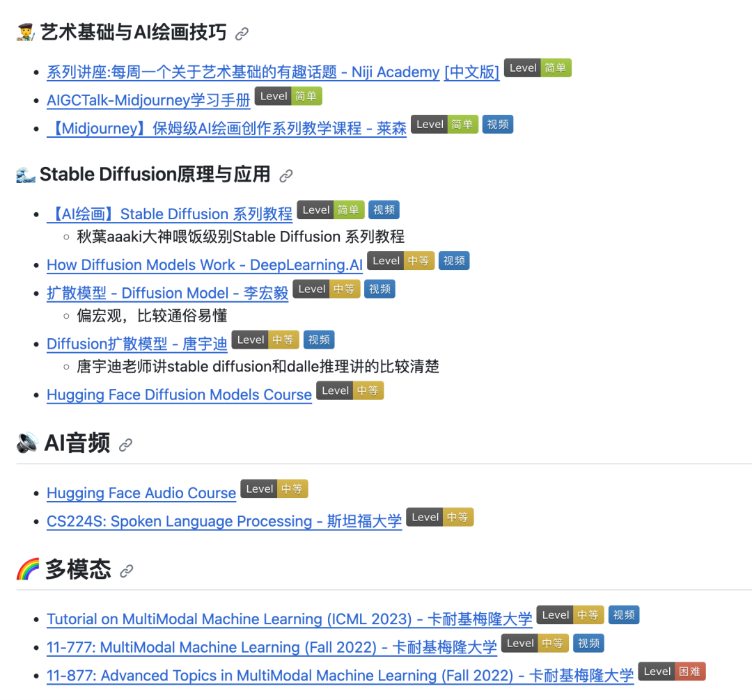Viewport: 752px width, 700px height.
Task: Open AIGCTalk-Midjourney学习手册 link
Action: pyautogui.click(x=148, y=100)
